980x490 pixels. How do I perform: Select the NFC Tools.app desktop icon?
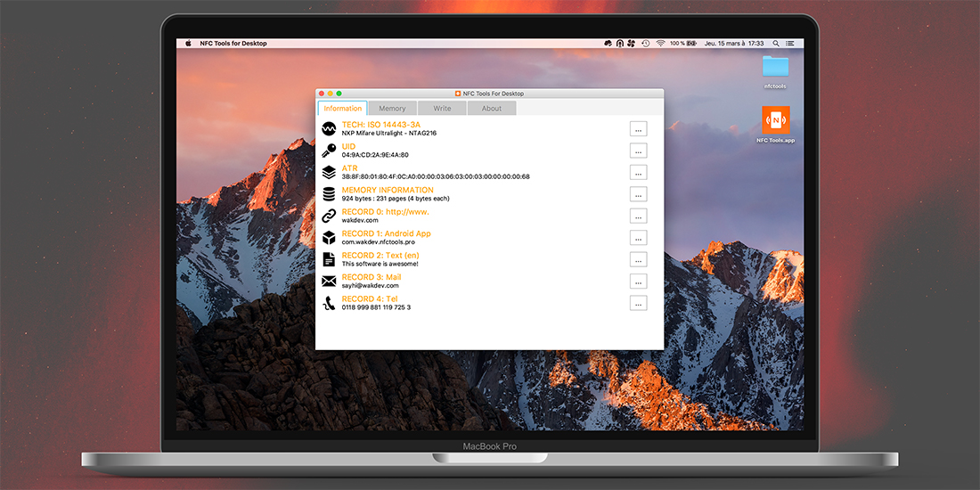[x=776, y=125]
